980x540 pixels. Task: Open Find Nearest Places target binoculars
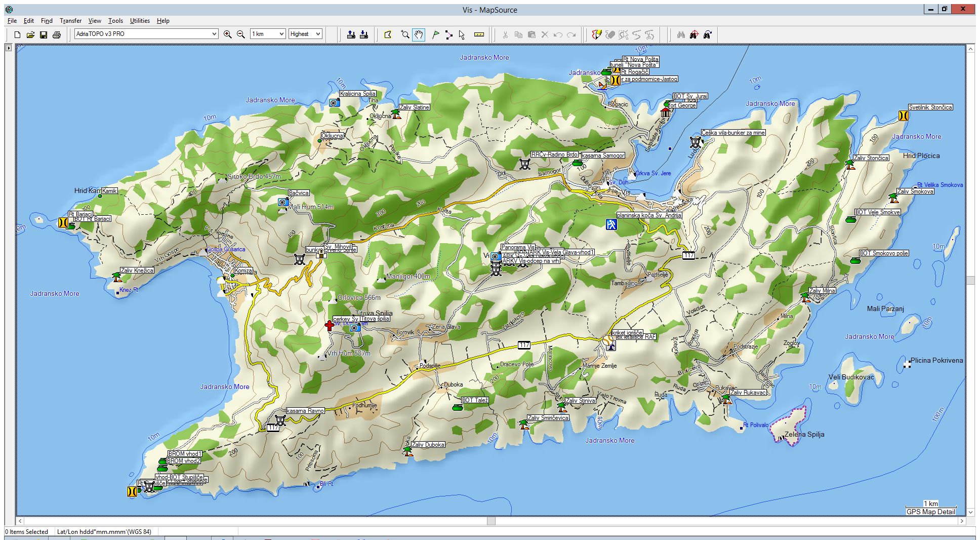pos(694,34)
